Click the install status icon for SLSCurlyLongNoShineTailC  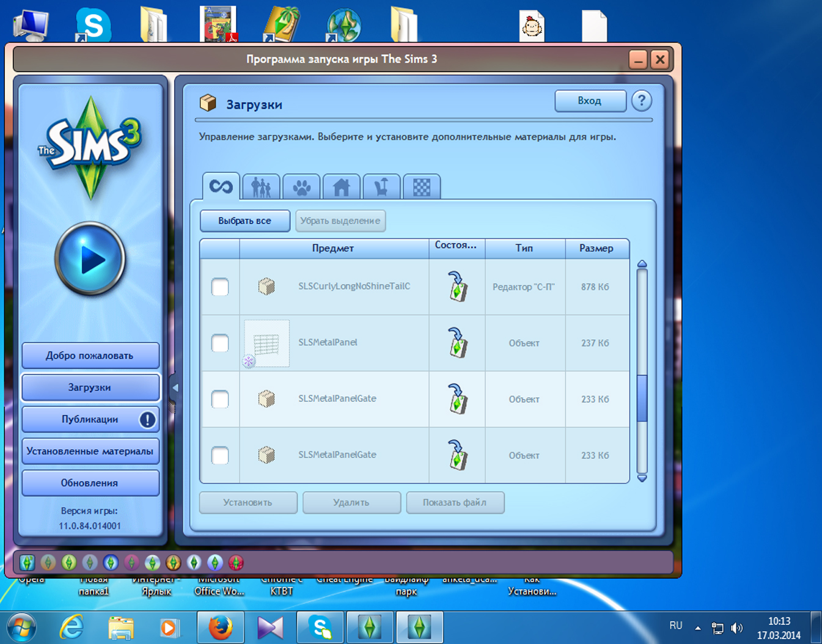click(457, 287)
